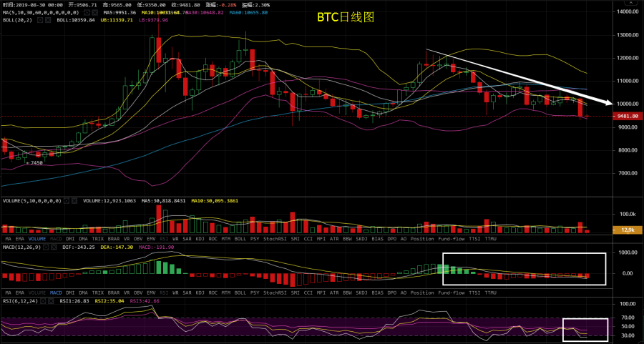Click the 14000.00 price axis label
The image size is (644, 344).
pos(626,12)
